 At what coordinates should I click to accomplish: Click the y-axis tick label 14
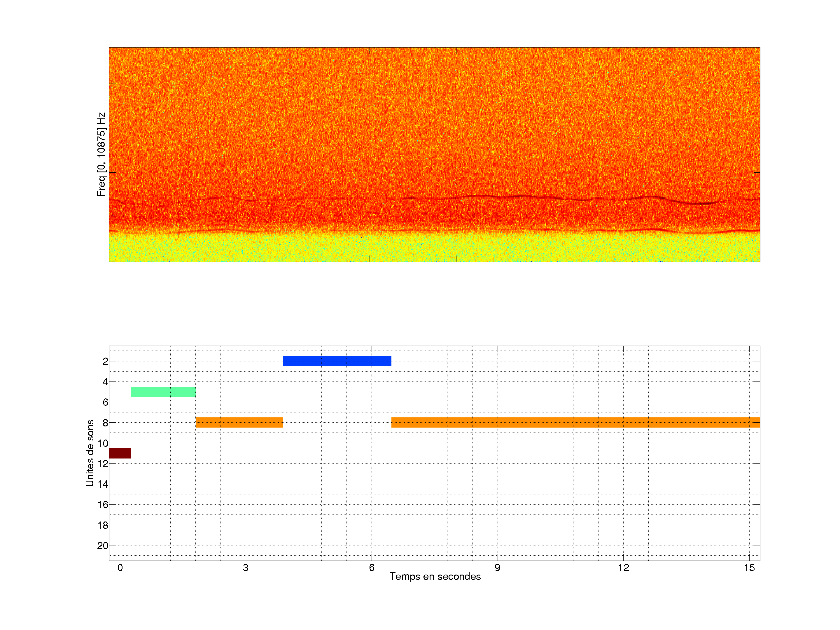(x=103, y=484)
